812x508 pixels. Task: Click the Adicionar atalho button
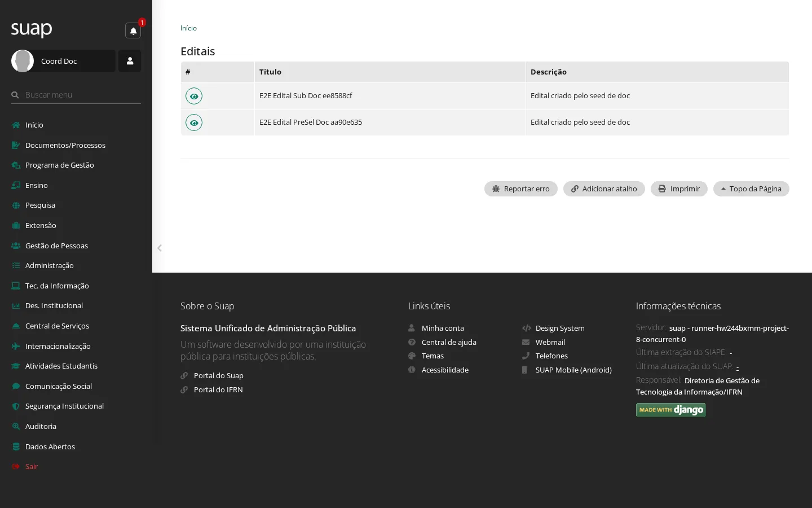click(604, 189)
